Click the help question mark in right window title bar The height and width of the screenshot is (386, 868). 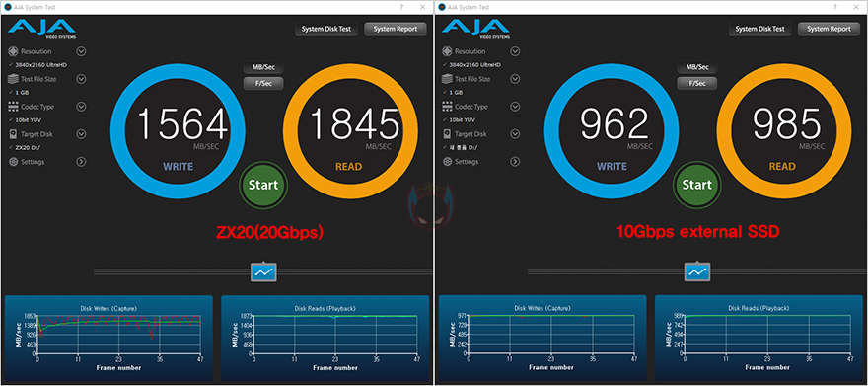[835, 7]
